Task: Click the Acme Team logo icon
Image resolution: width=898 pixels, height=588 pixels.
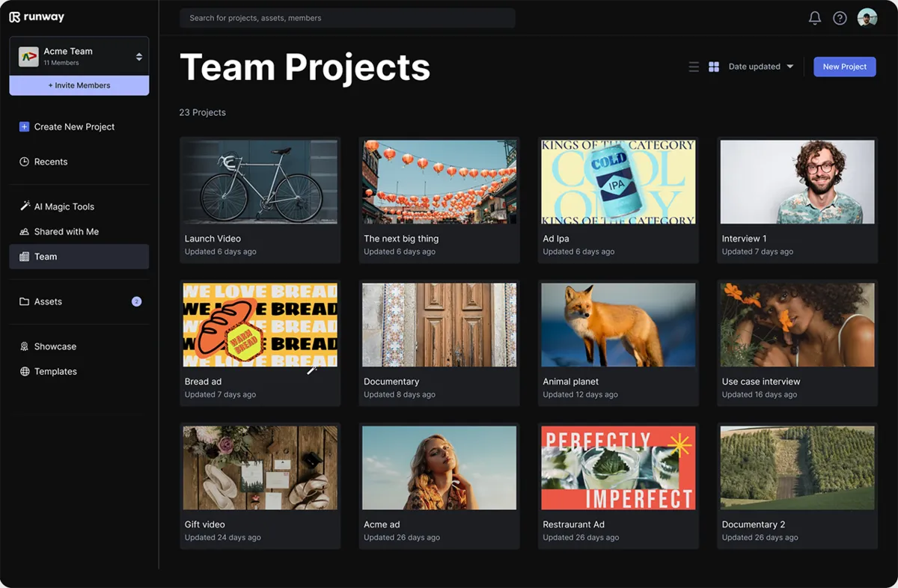Action: [28, 57]
